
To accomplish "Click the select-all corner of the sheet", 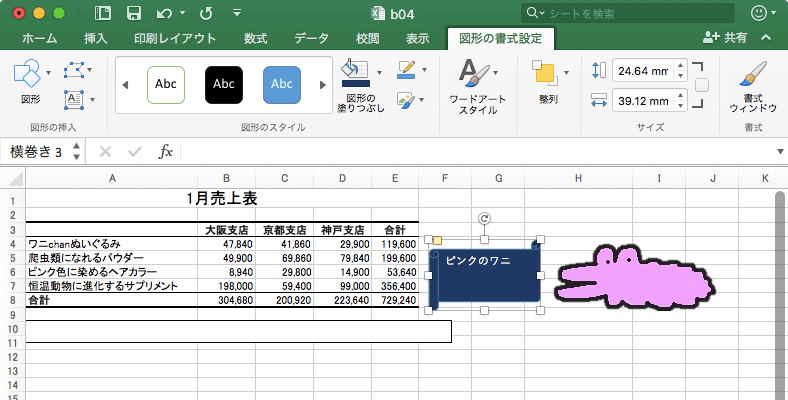I will (13, 178).
